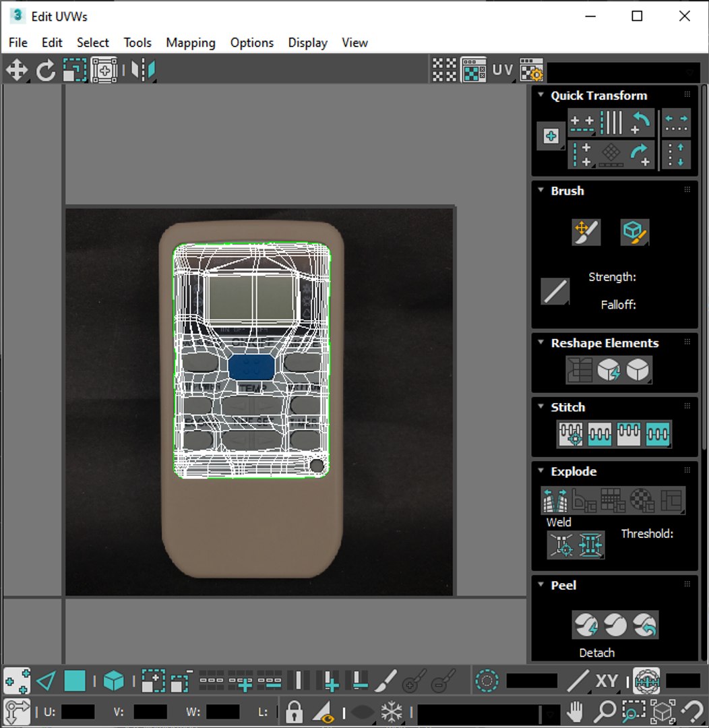Click the U coordinate input field
Image resolution: width=709 pixels, height=728 pixels.
pyautogui.click(x=78, y=712)
